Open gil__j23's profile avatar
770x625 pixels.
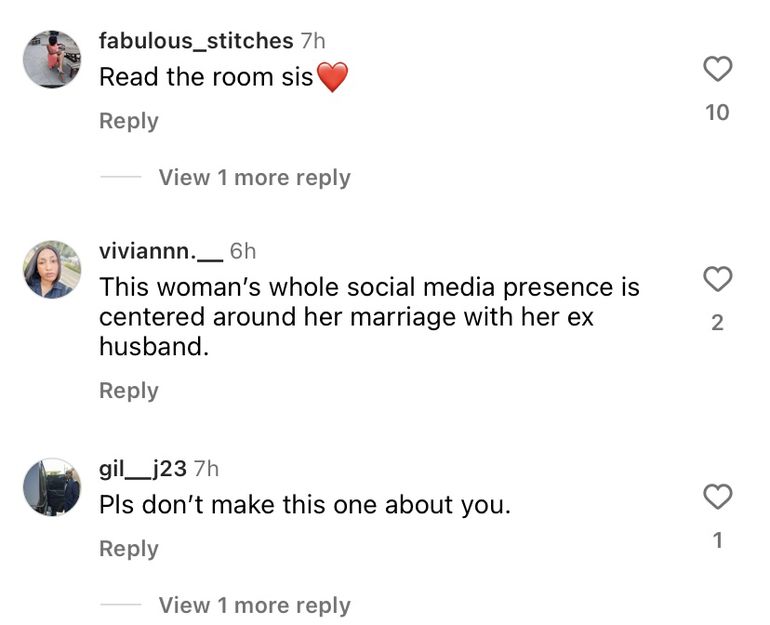(52, 487)
